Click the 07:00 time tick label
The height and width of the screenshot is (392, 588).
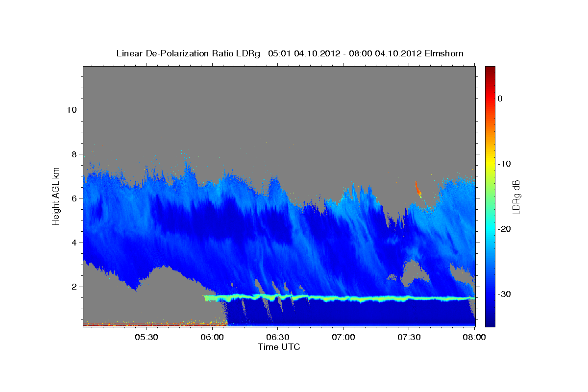[x=343, y=338]
